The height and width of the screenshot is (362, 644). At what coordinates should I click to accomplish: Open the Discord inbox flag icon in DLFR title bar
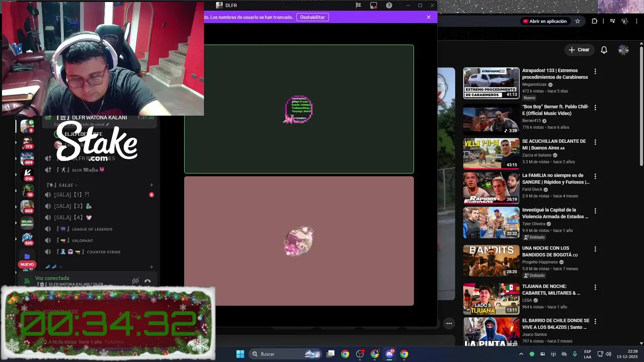[x=358, y=6]
